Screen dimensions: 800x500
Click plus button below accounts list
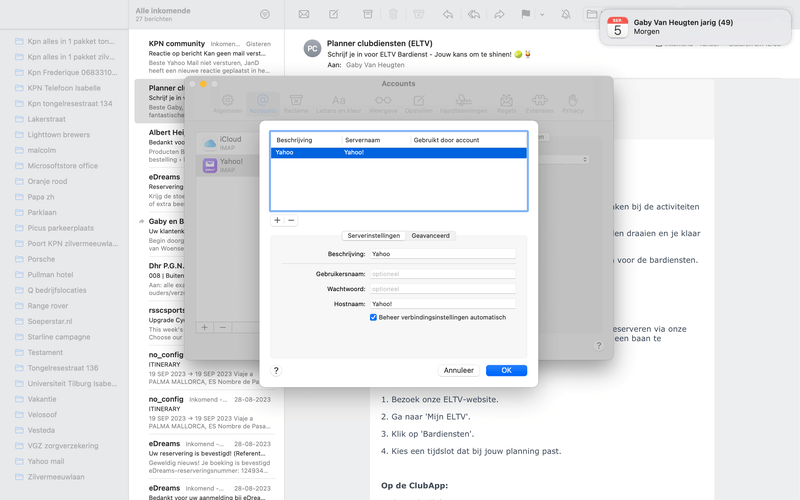[205, 328]
